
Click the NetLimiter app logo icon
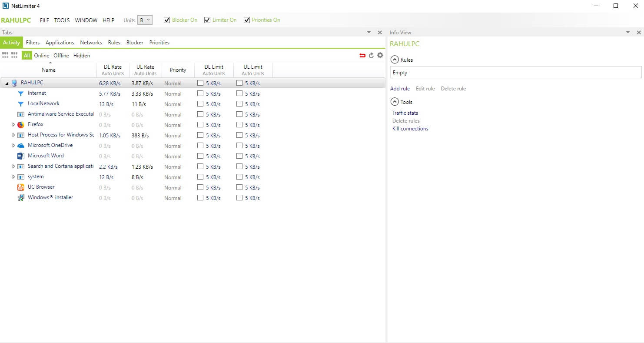(6, 6)
